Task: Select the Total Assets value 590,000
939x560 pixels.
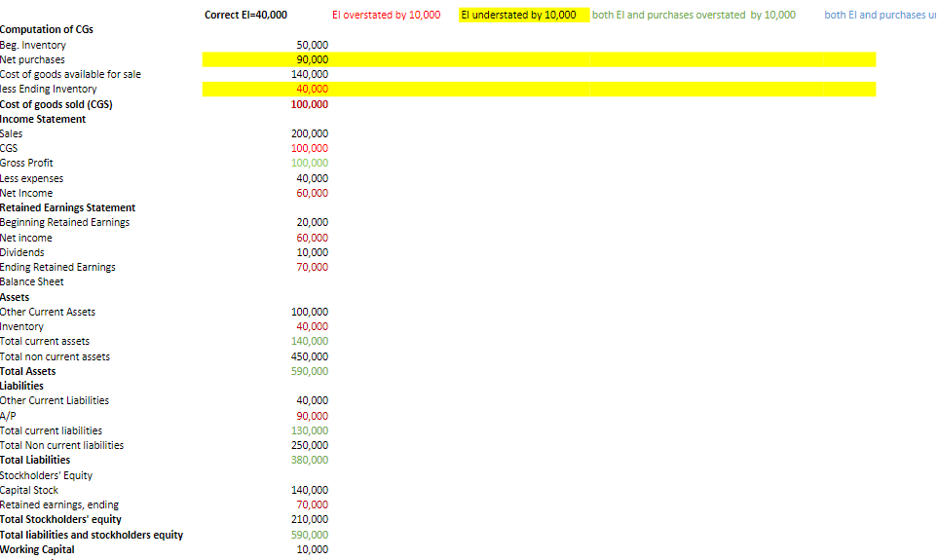Action: pos(310,371)
